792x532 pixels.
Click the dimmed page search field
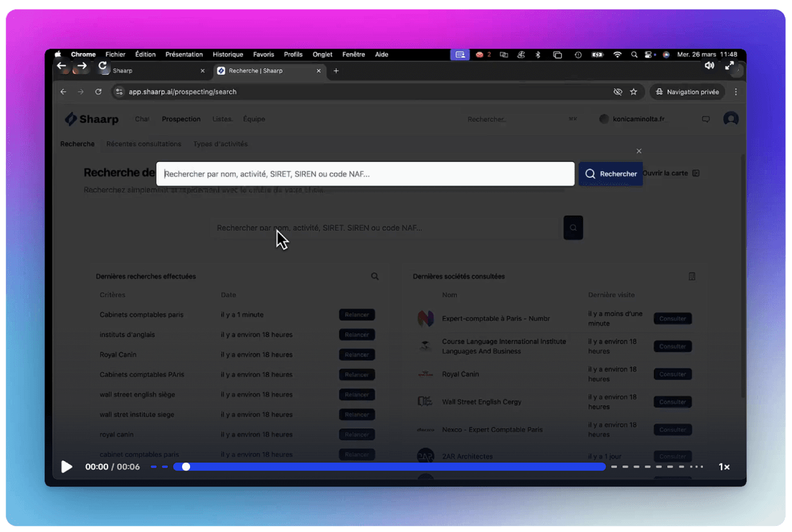coord(385,228)
